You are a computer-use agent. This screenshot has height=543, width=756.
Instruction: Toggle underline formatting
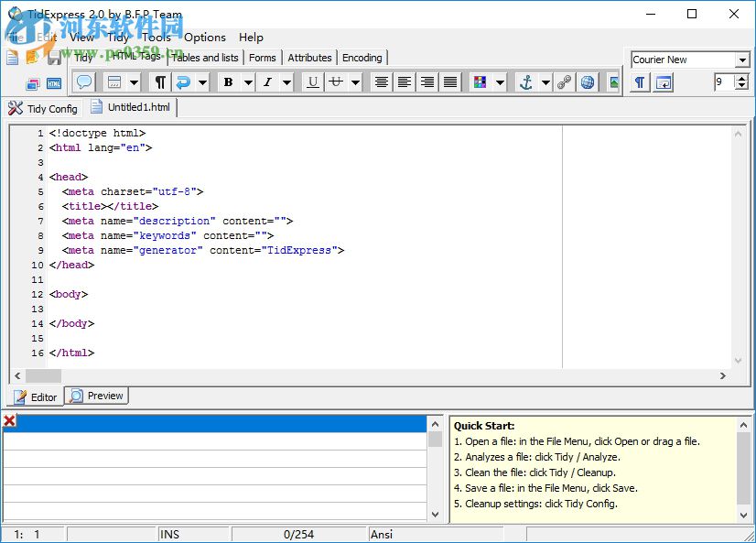pyautogui.click(x=311, y=82)
